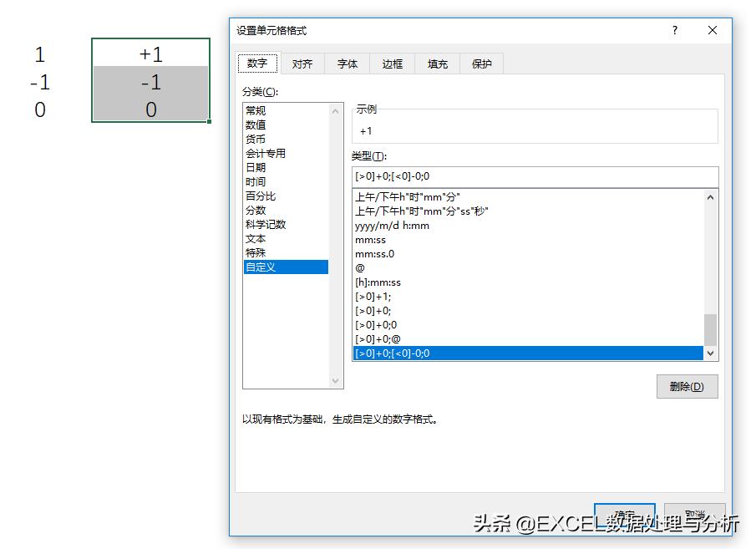Click the 删除 (Delete) button

pyautogui.click(x=687, y=386)
